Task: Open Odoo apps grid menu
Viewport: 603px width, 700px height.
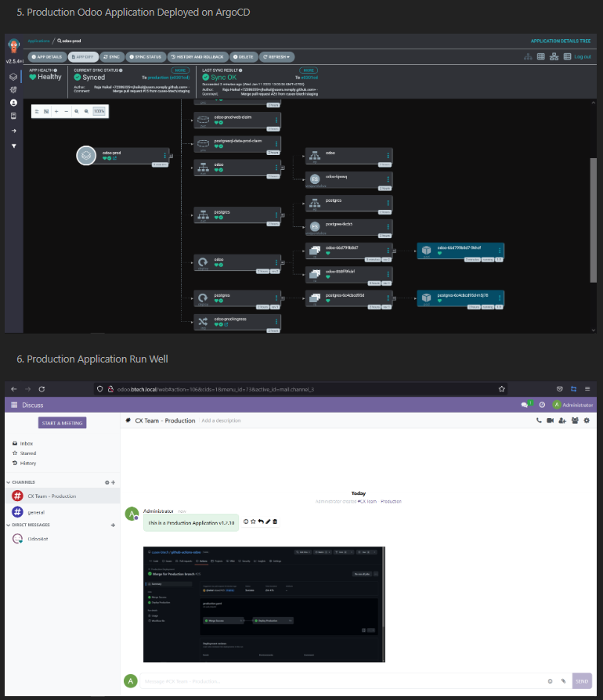Action: click(14, 405)
